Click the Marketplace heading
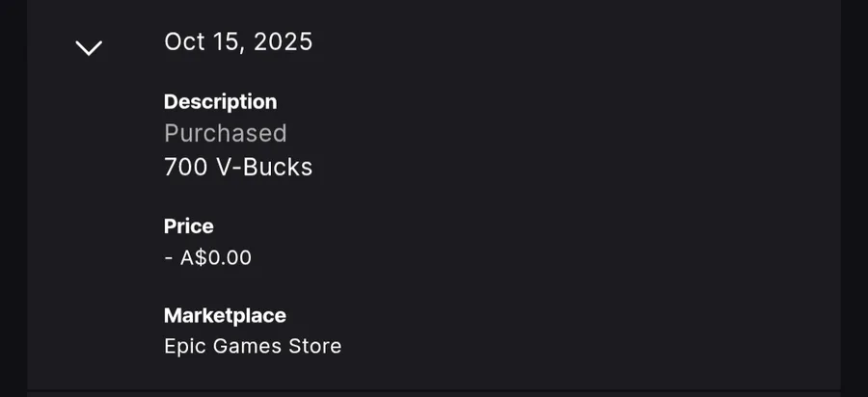The width and height of the screenshot is (868, 397). [x=225, y=315]
